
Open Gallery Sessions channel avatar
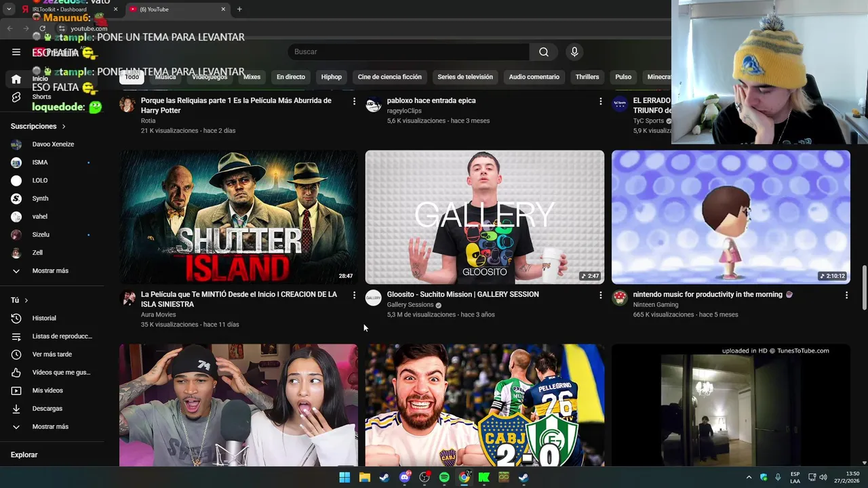[374, 298]
